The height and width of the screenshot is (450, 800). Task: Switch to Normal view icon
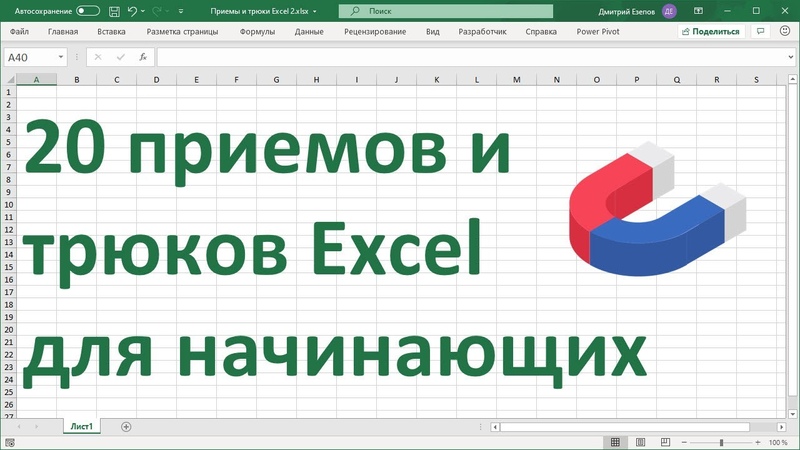pyautogui.click(x=615, y=442)
